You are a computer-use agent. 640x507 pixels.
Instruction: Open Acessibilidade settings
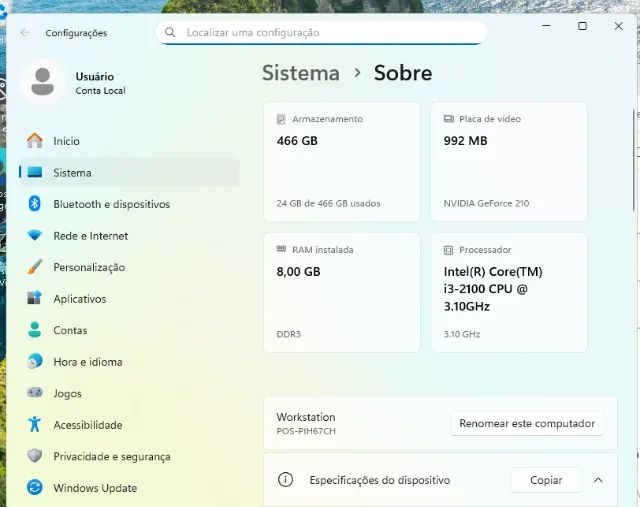pos(129,425)
